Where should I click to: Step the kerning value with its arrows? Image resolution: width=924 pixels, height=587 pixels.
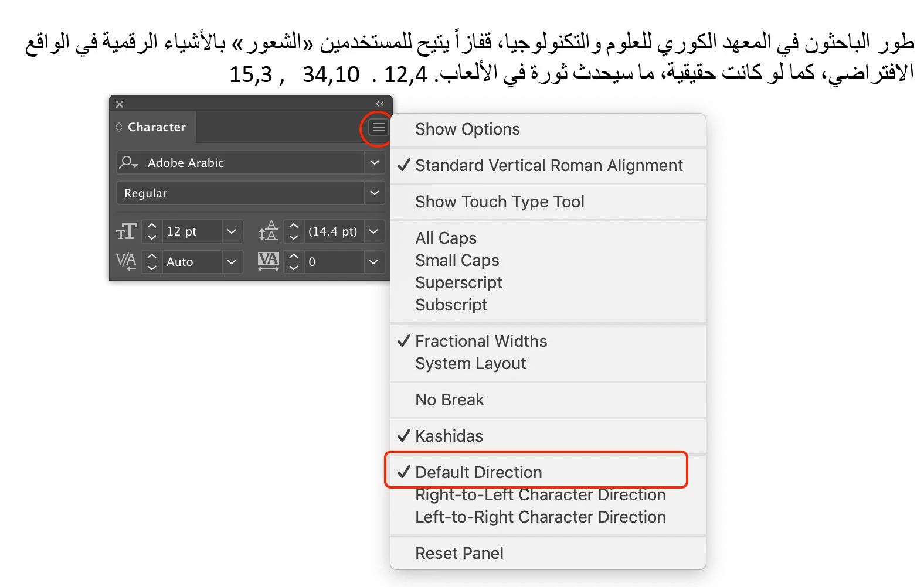pos(152,262)
